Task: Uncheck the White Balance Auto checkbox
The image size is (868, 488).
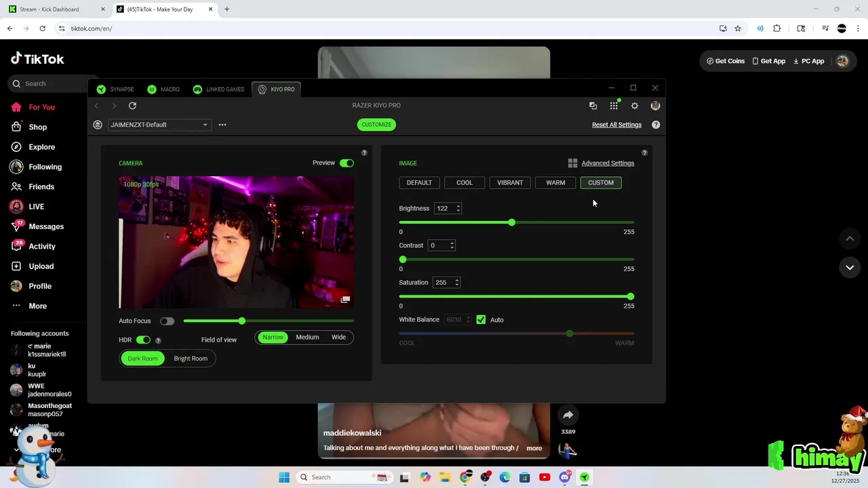Action: pyautogui.click(x=481, y=320)
